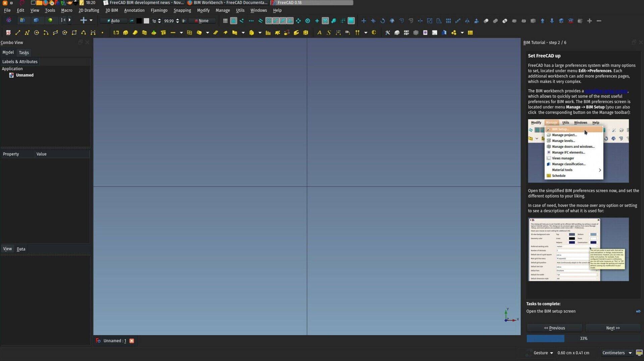This screenshot has width=644, height=361.
Task: Switch to Firefox BIM Workbench documentation window
Action: coord(227,3)
